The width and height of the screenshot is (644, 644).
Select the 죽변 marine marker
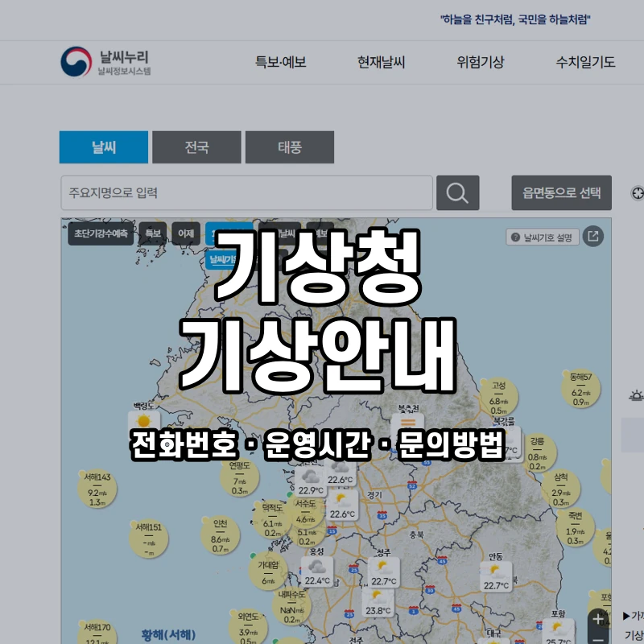point(576,528)
